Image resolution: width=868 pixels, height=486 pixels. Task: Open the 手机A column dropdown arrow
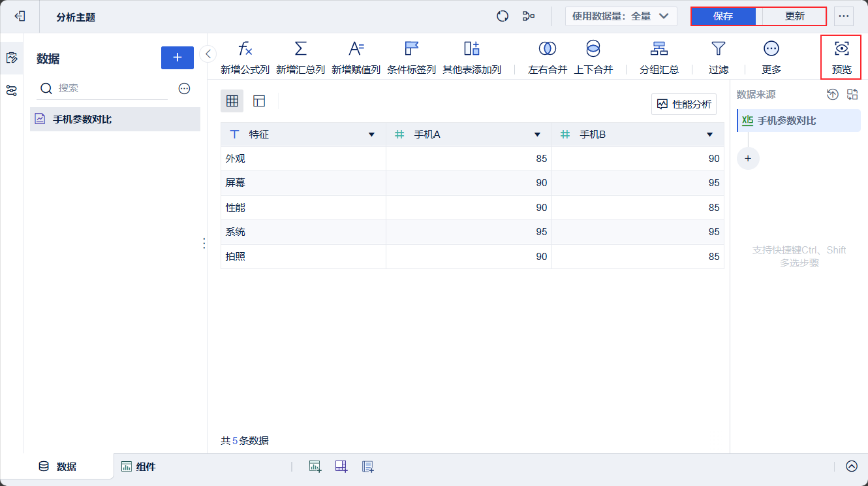(x=537, y=135)
